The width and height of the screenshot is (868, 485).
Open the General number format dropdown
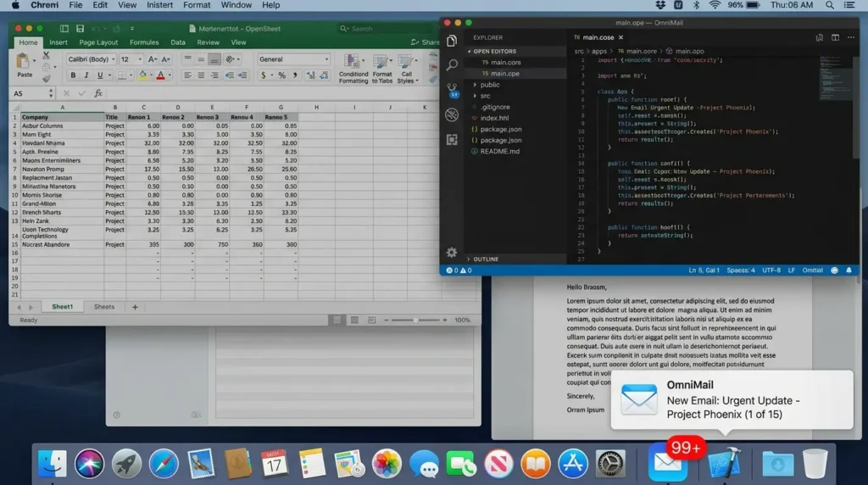(293, 59)
